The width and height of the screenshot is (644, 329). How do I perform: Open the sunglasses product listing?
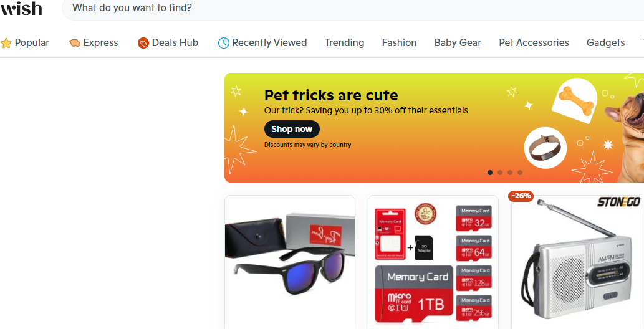(290, 262)
